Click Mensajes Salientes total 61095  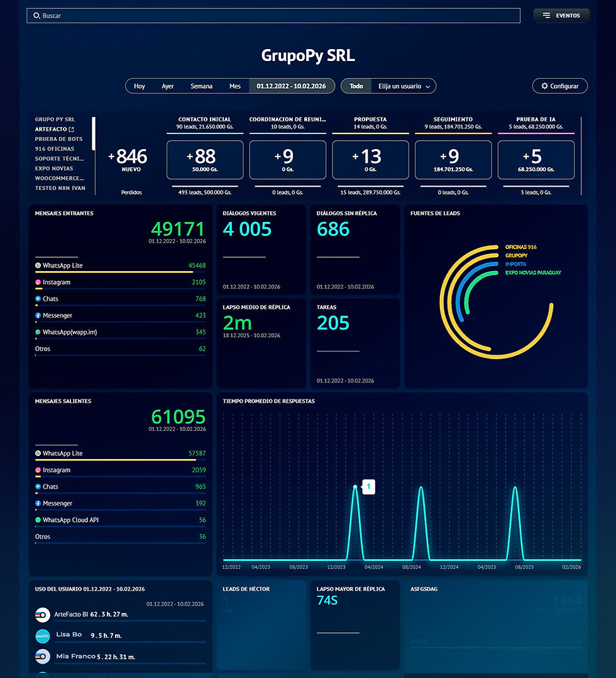pyautogui.click(x=178, y=417)
